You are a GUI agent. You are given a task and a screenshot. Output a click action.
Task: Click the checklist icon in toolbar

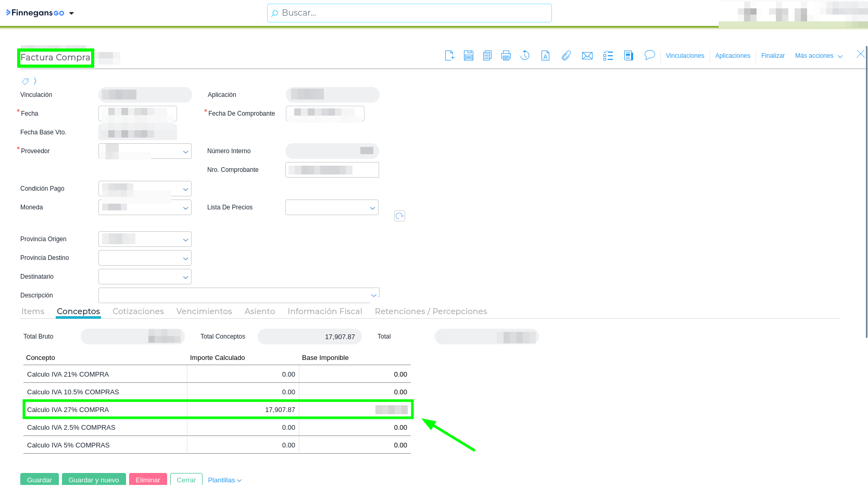pos(608,56)
